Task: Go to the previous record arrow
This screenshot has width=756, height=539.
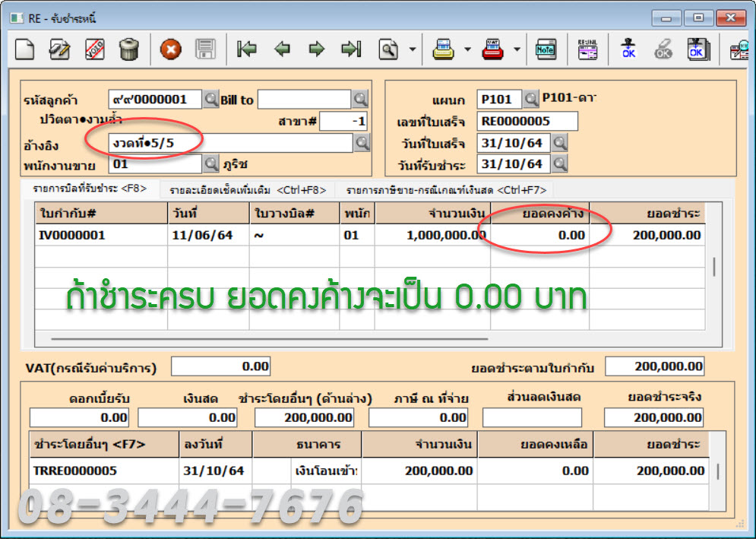Action: [282, 49]
